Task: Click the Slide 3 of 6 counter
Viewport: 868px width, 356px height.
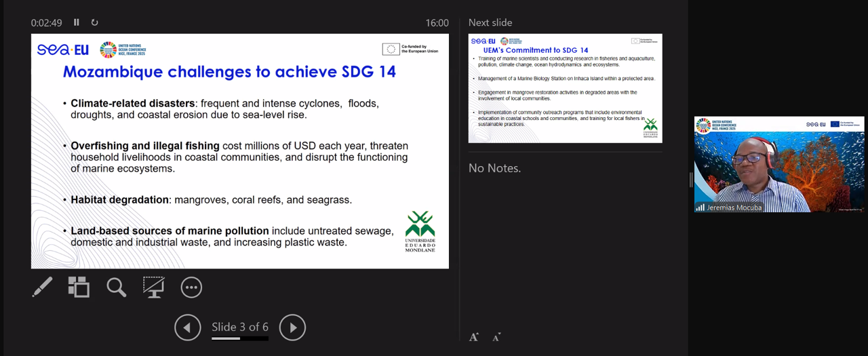Action: pos(239,327)
